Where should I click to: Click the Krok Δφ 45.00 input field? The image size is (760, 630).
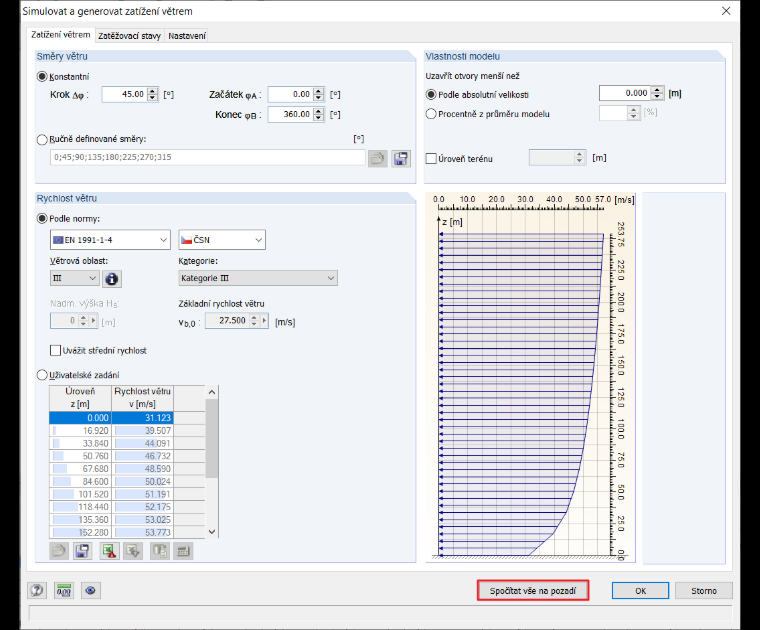click(125, 94)
